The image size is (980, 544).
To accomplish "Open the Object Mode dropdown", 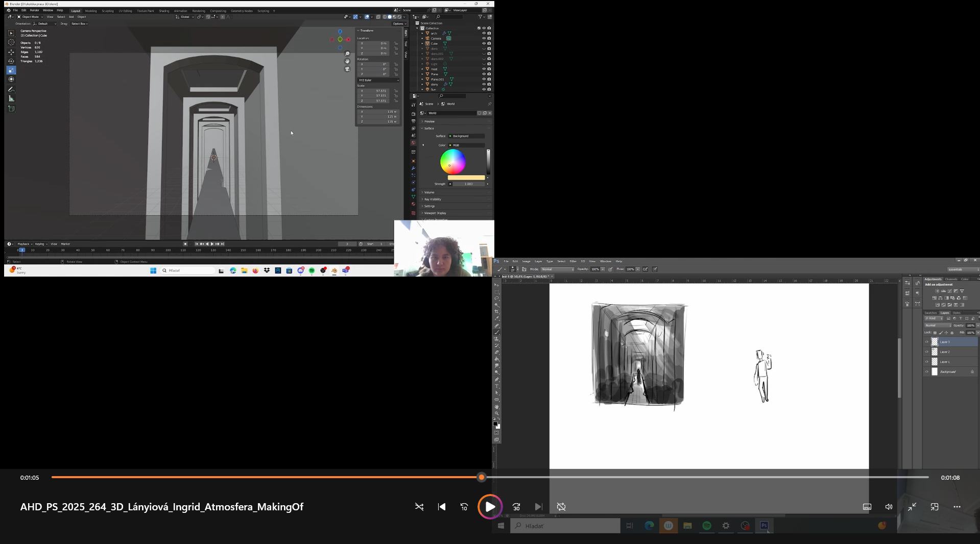I will pyautogui.click(x=31, y=17).
